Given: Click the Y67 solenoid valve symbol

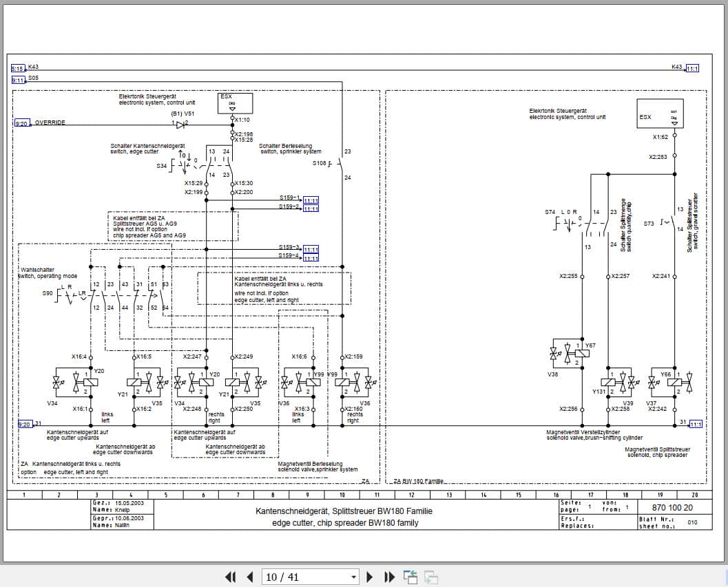Looking at the screenshot, I should tap(583, 353).
